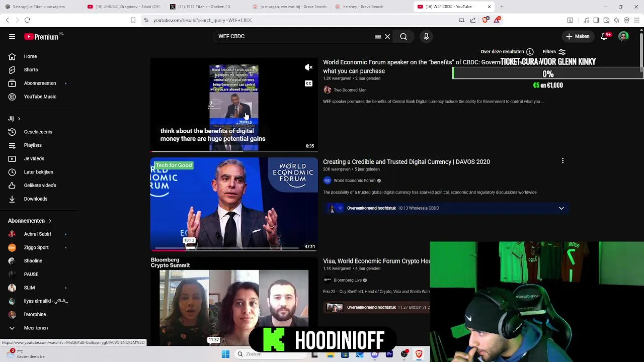Start voice search with the microphone icon

426,37
